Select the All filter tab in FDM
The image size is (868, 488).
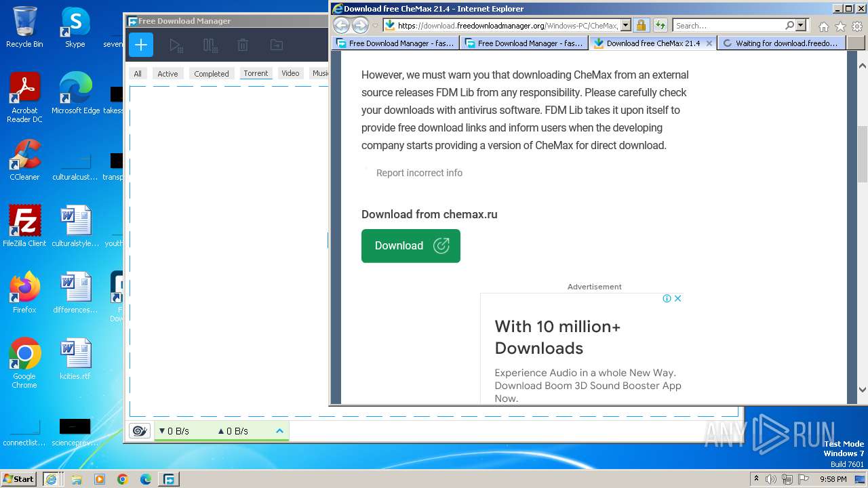coord(138,73)
